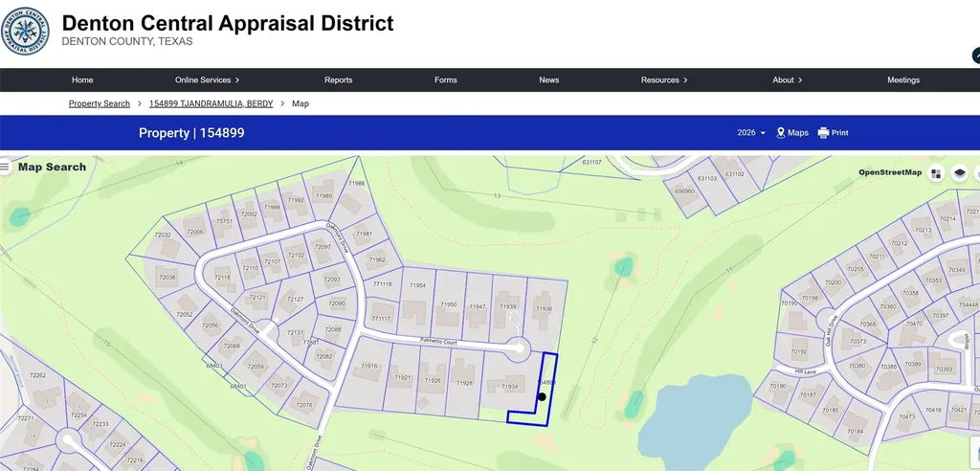Screen dimensions: 980x471
Task: Click the Denton Central Appraisal District title
Action: 228,23
